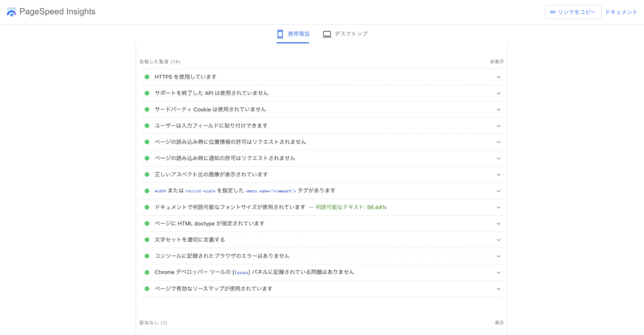Expand the 正しいアスペクト比の画像 audit chevron
The height and width of the screenshot is (335, 644).
498,175
